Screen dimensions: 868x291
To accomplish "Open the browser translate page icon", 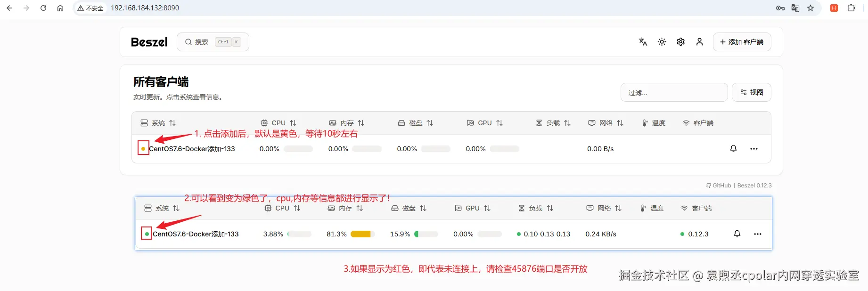I will [795, 8].
